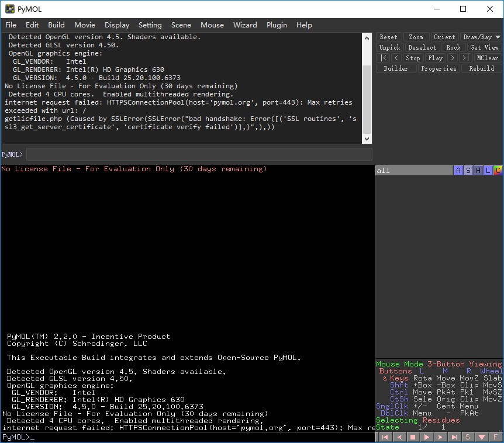Click bottom next-frame icon
The width and height of the screenshot is (504, 443).
click(440, 437)
